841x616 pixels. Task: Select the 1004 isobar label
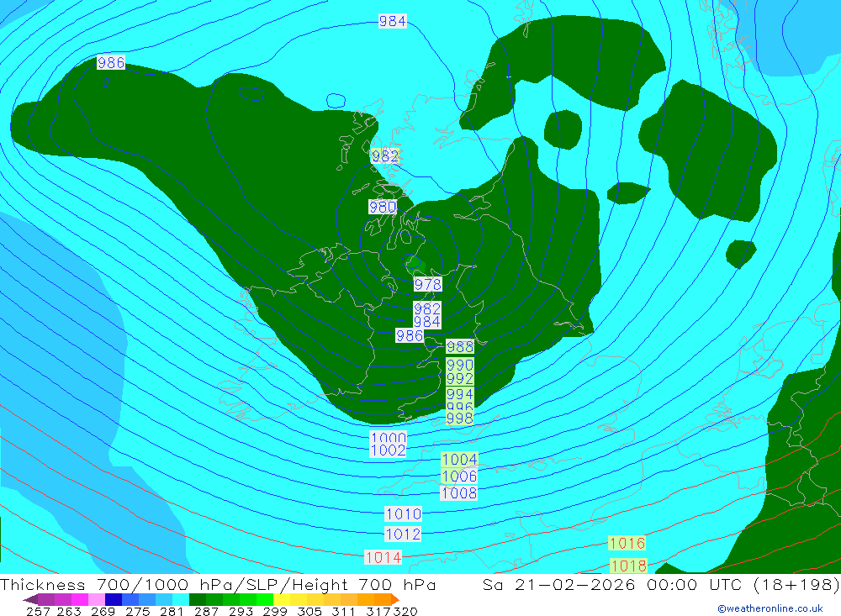pyautogui.click(x=459, y=460)
